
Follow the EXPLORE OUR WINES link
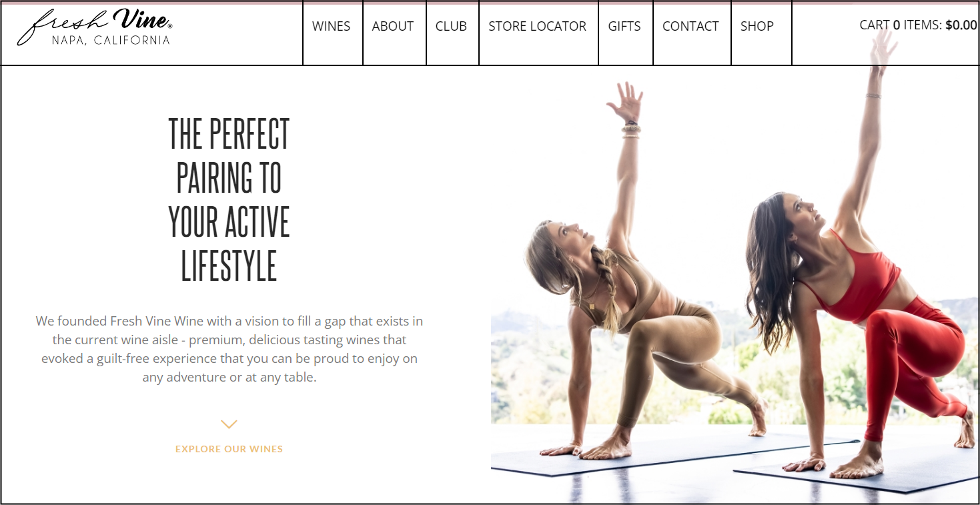(x=229, y=449)
